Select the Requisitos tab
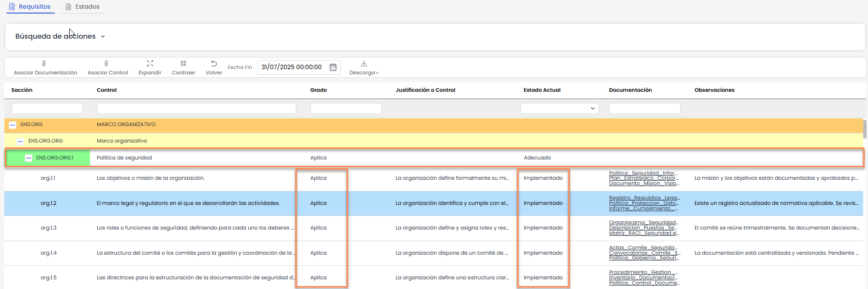This screenshot has width=868, height=289. pyautogui.click(x=34, y=7)
